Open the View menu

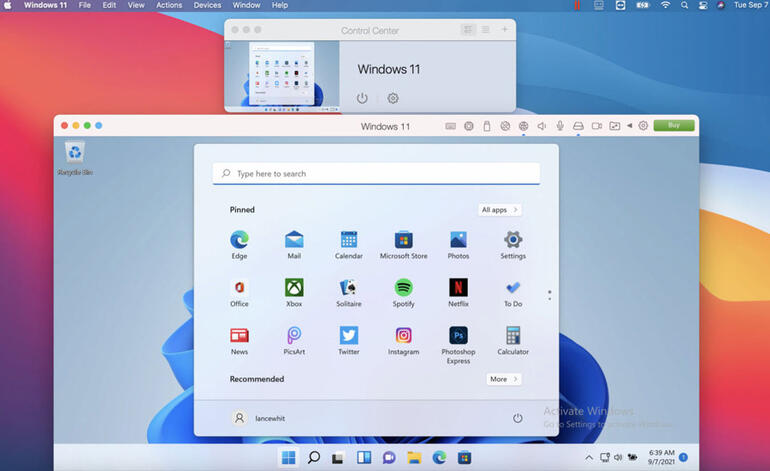coord(136,5)
